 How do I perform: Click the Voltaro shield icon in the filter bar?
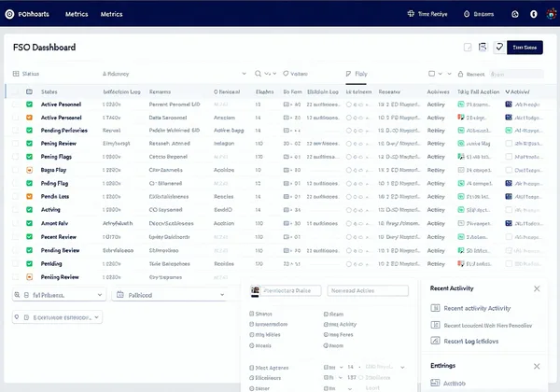coord(286,74)
